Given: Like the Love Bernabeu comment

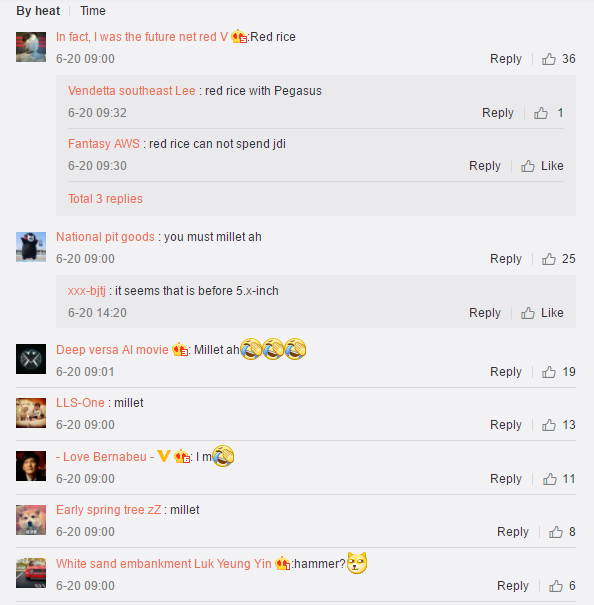Looking at the screenshot, I should pos(550,479).
